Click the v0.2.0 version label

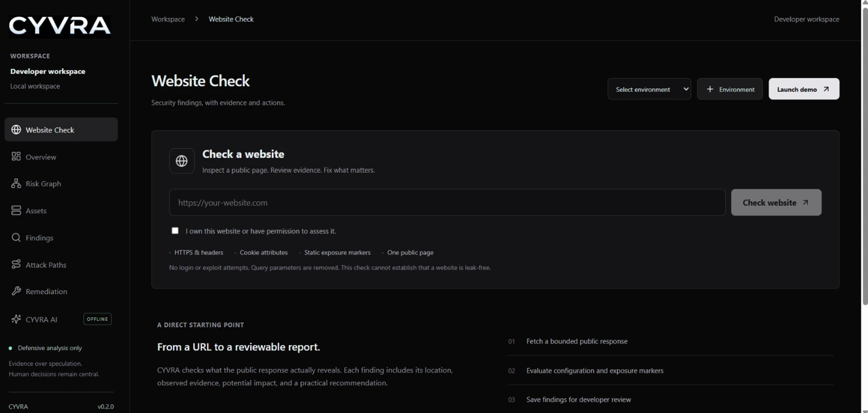click(106, 407)
